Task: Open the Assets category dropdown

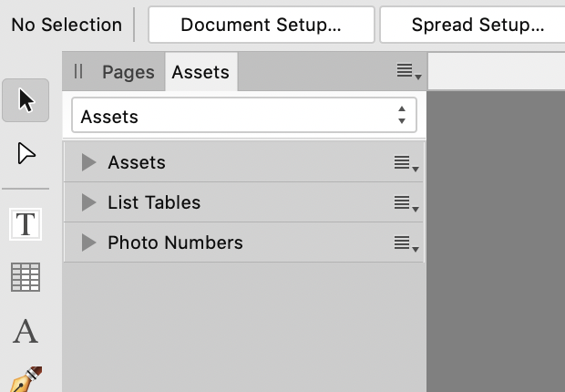Action: 244,115
